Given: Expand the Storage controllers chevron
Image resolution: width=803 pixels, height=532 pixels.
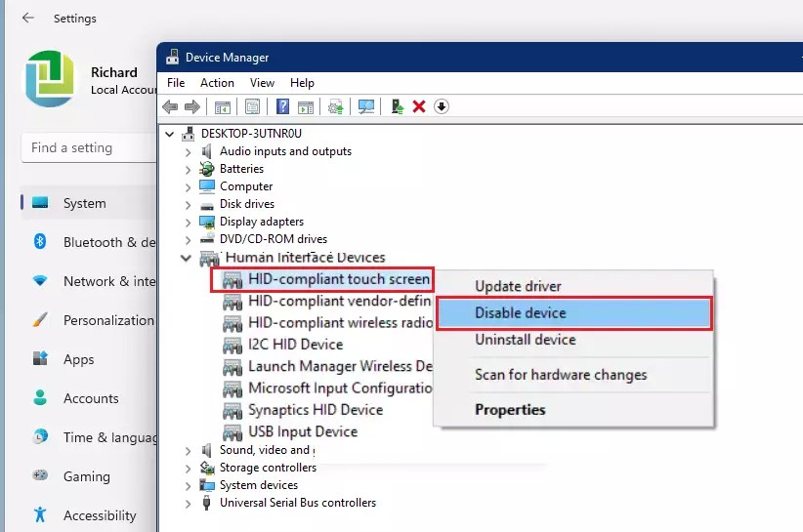Looking at the screenshot, I should pos(188,468).
